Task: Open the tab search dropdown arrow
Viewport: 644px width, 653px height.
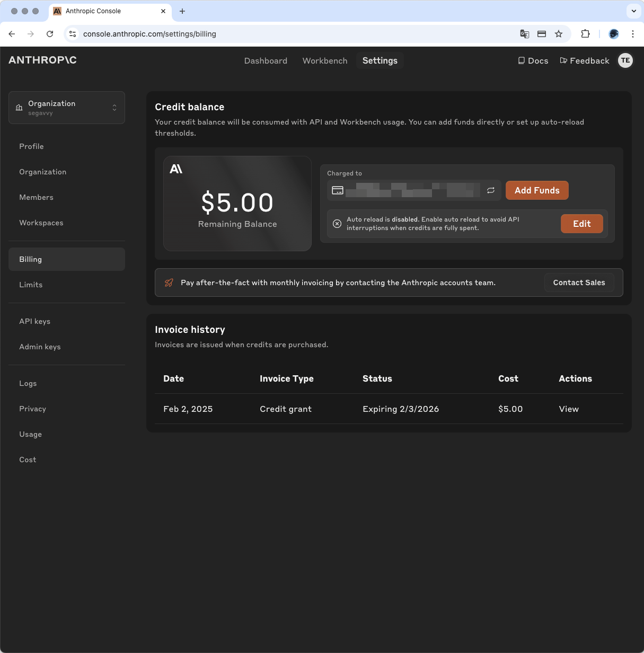Action: tap(634, 11)
